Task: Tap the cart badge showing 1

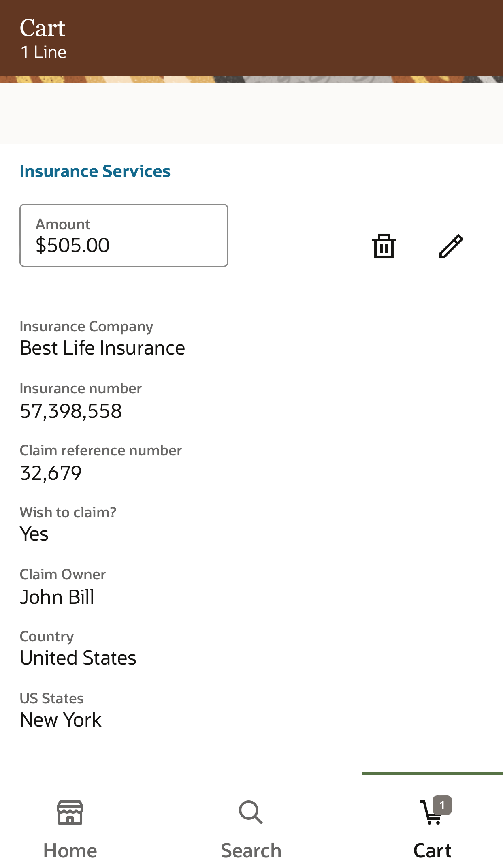Action: click(x=442, y=805)
